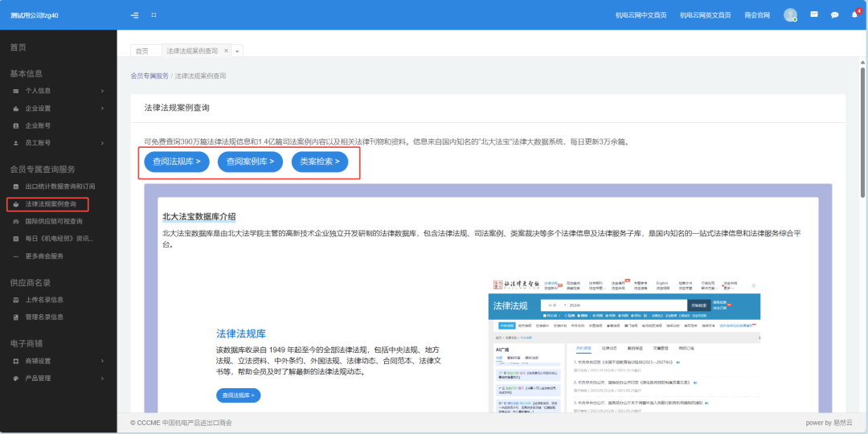This screenshot has height=434, width=868.
Task: Expand 商铺设置 in the sidebar
Action: (56, 361)
